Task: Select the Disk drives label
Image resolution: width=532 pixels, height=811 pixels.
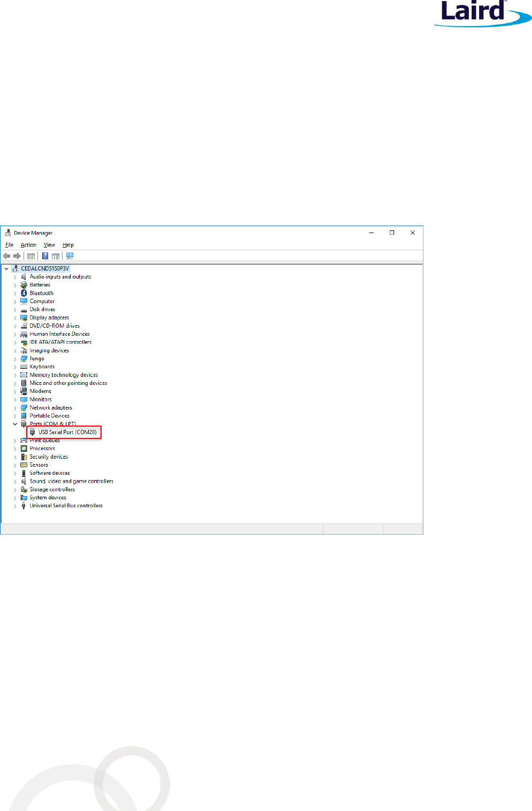Action: [x=42, y=310]
